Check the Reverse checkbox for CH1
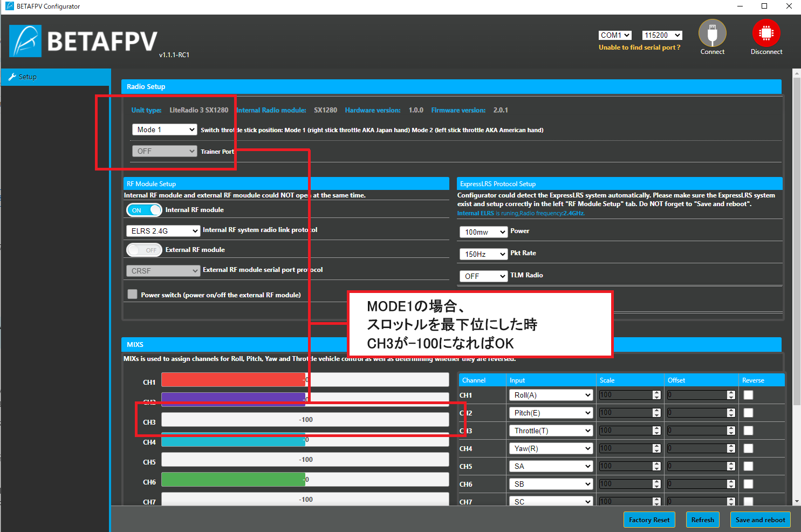 748,395
